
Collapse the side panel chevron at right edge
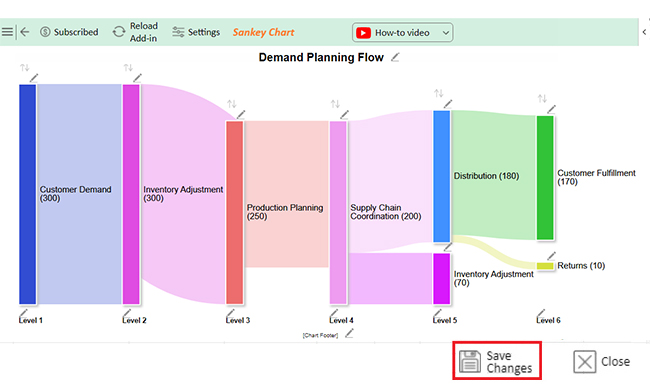(644, 32)
